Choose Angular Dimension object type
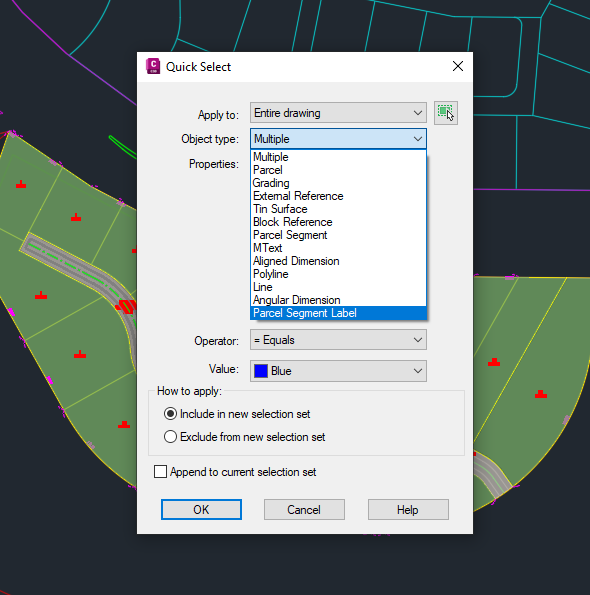Screen dimensions: 590x595 (x=338, y=300)
